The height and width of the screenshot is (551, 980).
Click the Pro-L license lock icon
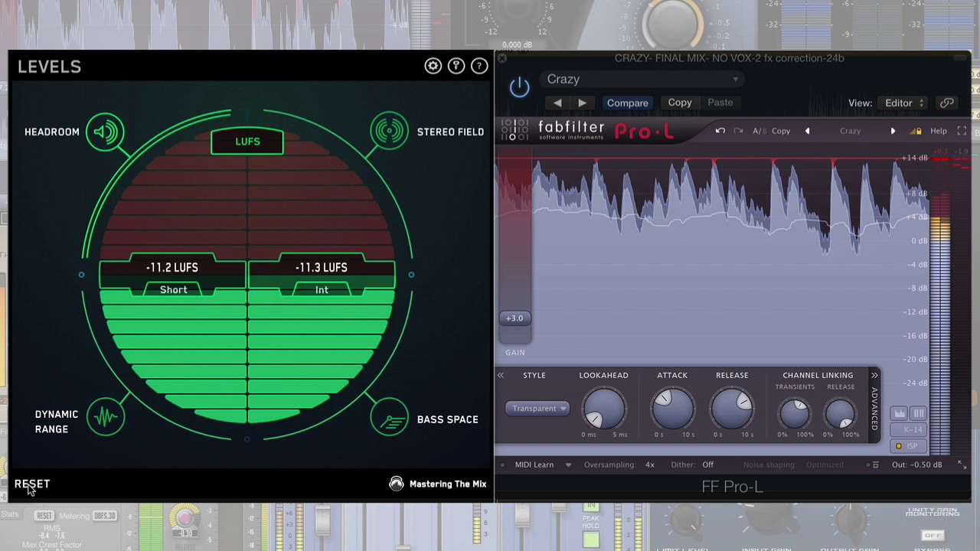pyautogui.click(x=916, y=131)
